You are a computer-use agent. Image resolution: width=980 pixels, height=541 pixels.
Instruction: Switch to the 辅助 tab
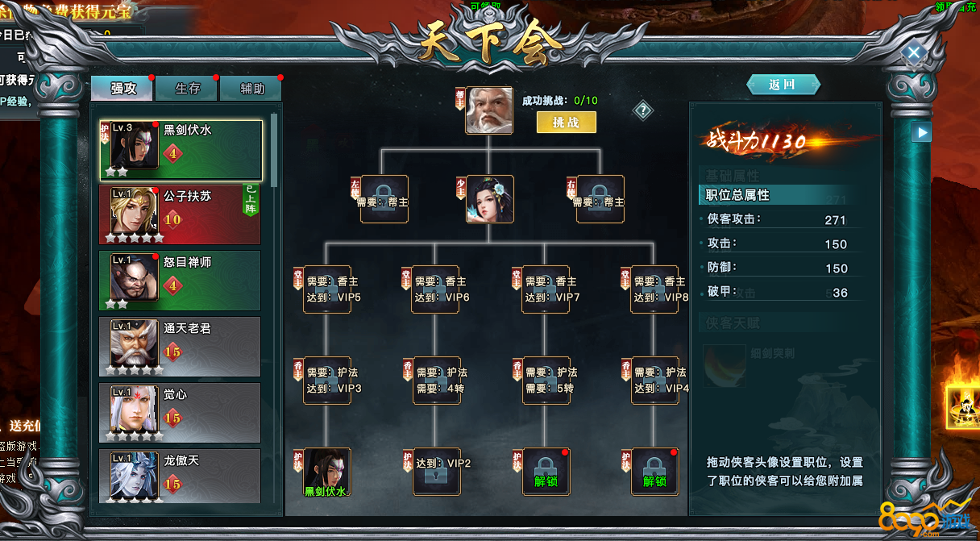click(x=251, y=88)
